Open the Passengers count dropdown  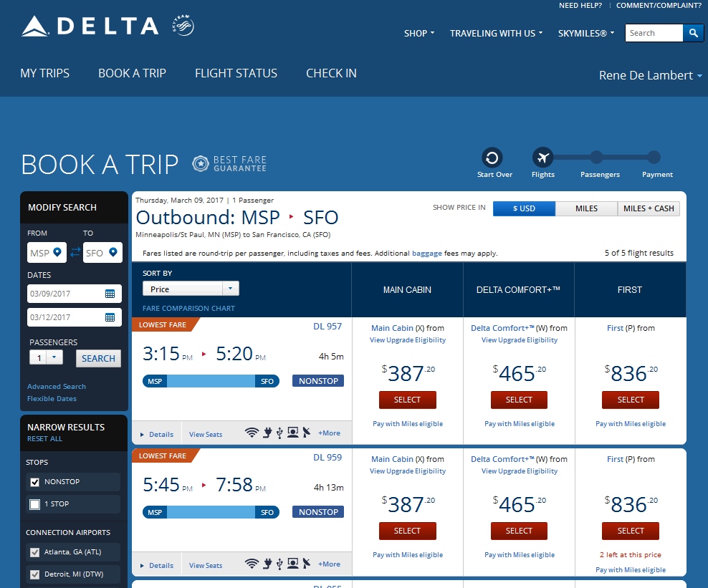coord(53,358)
